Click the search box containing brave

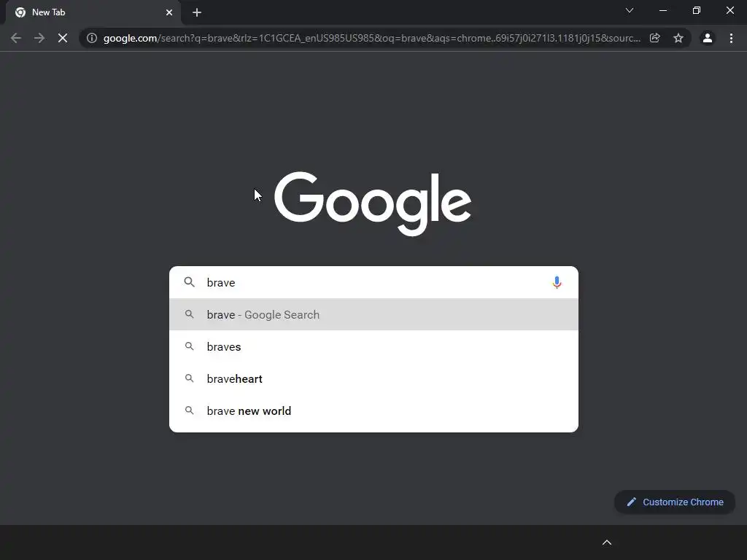[x=374, y=282]
